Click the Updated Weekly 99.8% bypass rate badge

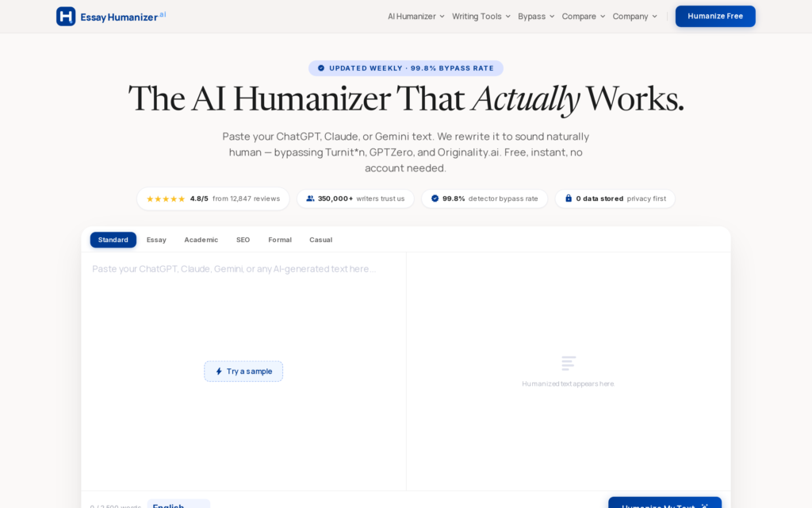405,68
